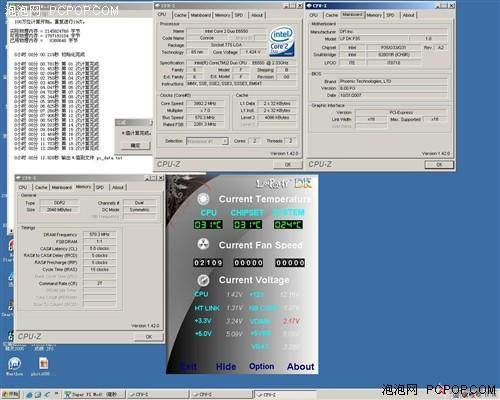The width and height of the screenshot is (500, 400).
Task: Switch to Mainboard tab in the CPU-Z CPU window
Action: (201, 15)
